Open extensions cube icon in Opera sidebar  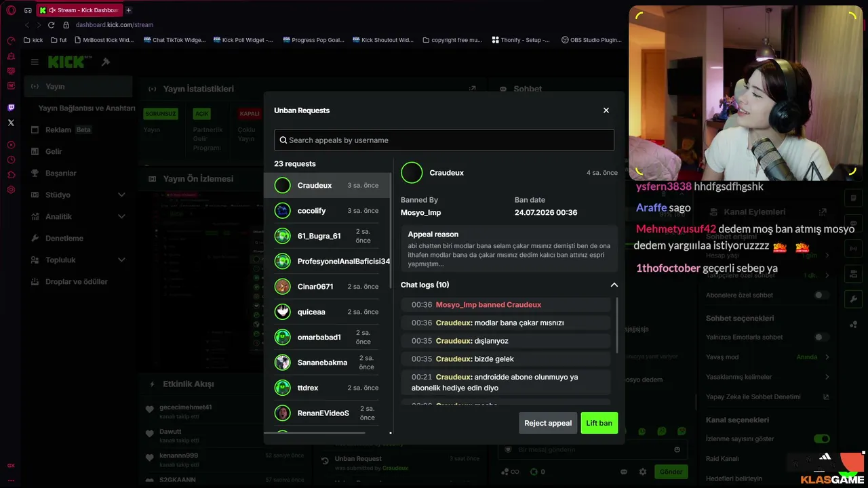[11, 175]
